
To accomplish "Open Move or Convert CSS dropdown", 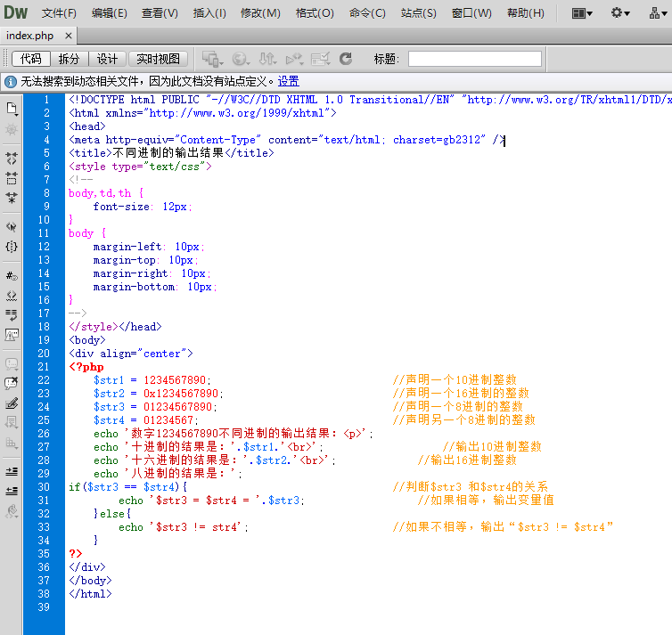I will pos(12,443).
